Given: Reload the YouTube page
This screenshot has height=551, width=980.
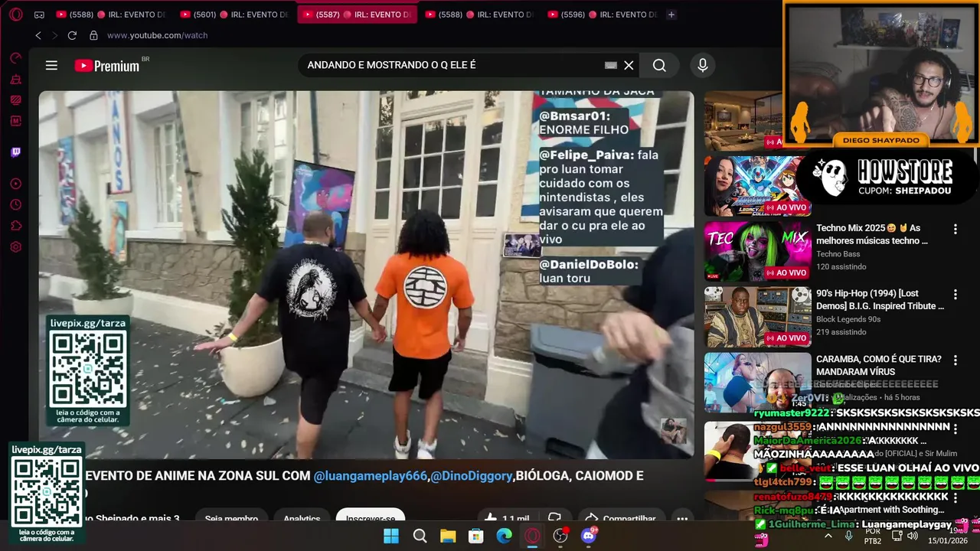Looking at the screenshot, I should tap(72, 35).
